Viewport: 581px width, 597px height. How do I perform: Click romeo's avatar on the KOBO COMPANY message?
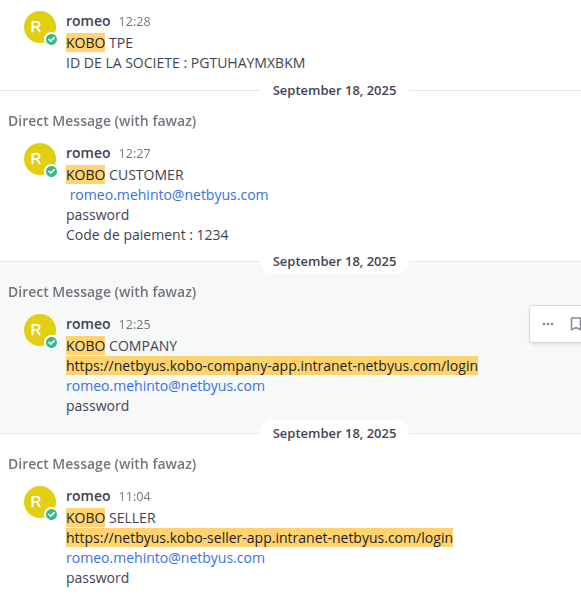point(40,330)
